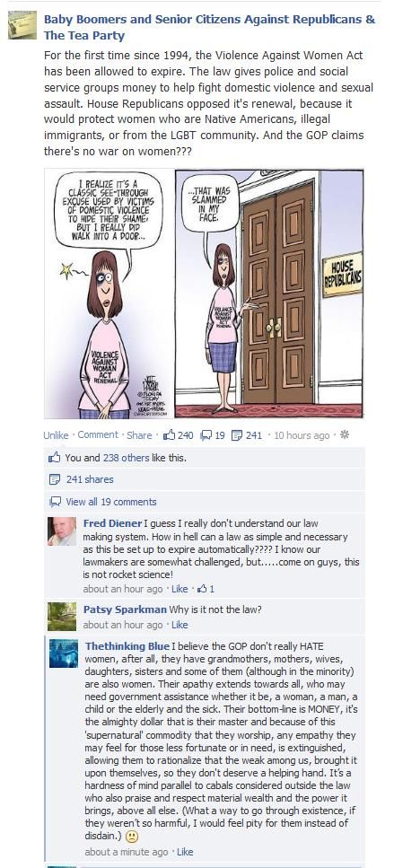Viewport: 394px width, 868px height.
Task: Open the 10 hours ago timestamp link
Action: coord(302,435)
